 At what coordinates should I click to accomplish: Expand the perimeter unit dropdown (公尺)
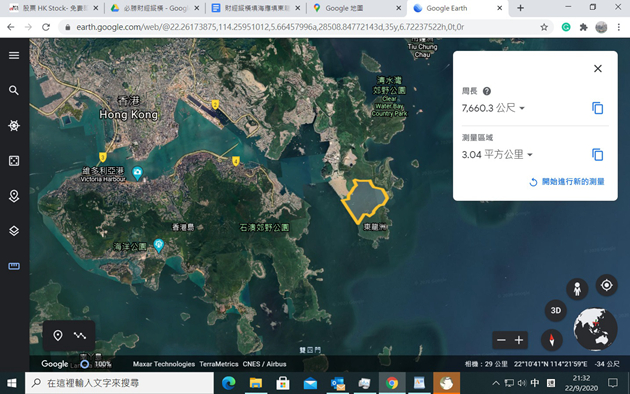pos(522,108)
